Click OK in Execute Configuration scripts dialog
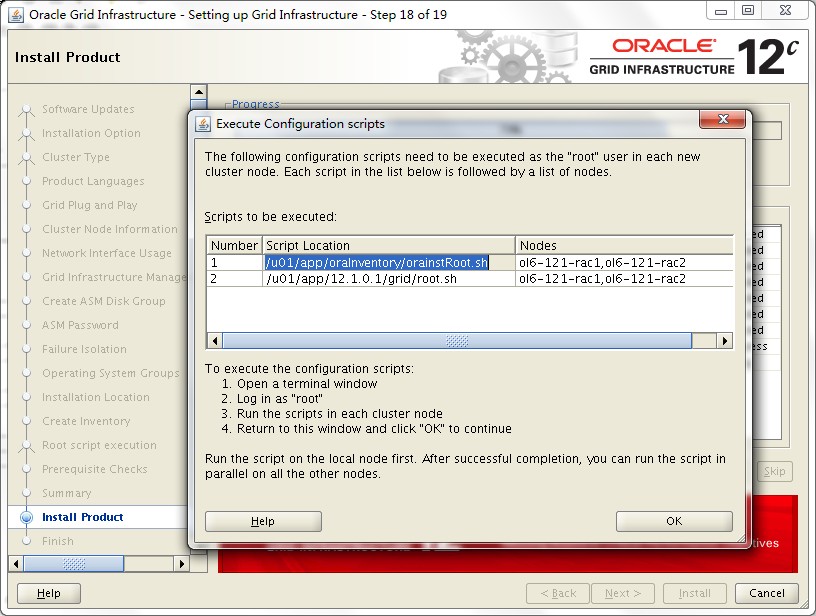The image size is (816, 616). pos(674,521)
